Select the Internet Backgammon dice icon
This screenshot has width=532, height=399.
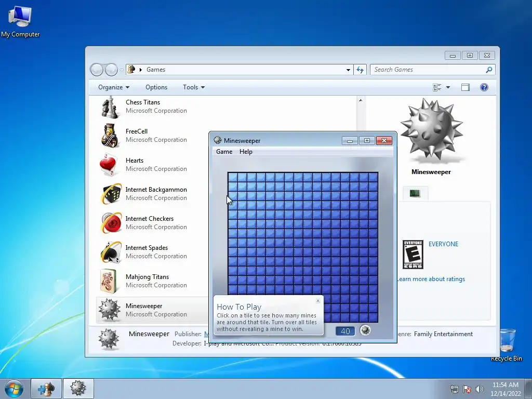[111, 194]
